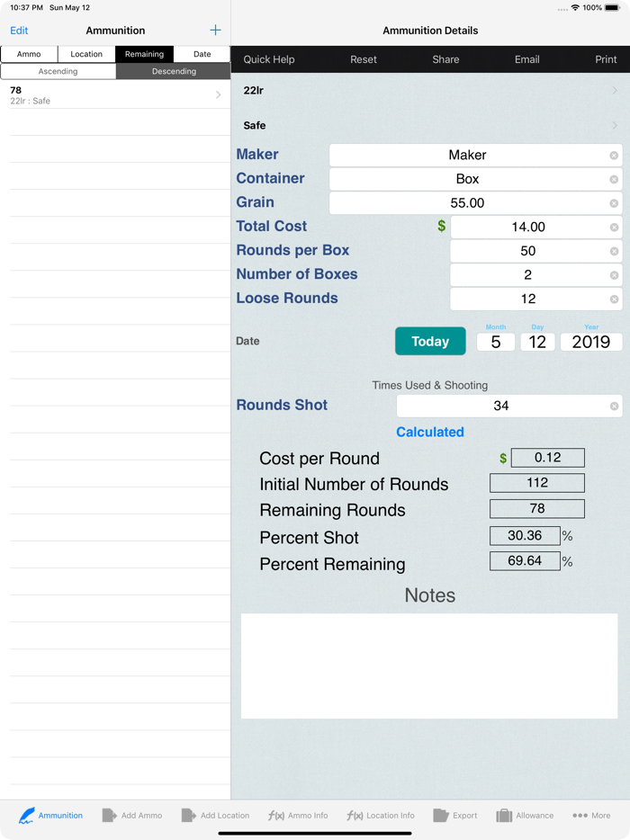
Task: Open the Ammo Info function tab
Action: (298, 816)
